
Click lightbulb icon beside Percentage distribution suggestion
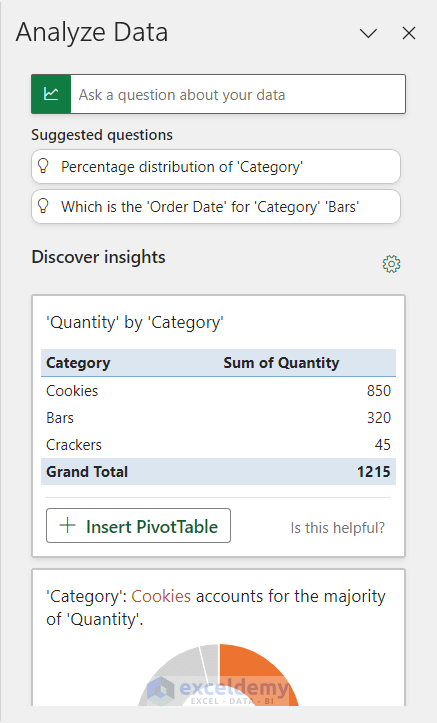click(x=43, y=166)
